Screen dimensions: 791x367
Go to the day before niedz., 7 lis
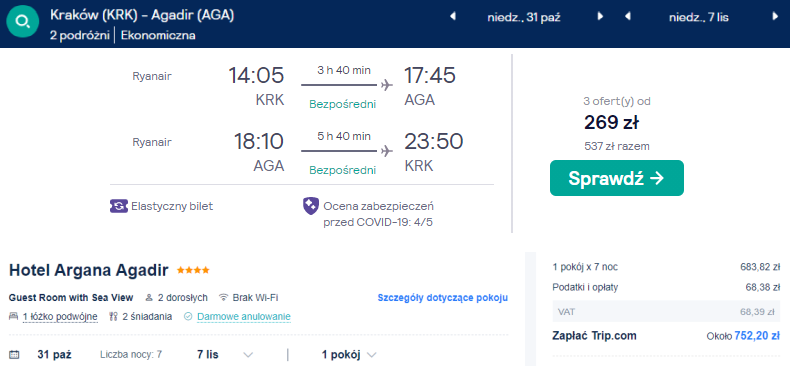(628, 17)
